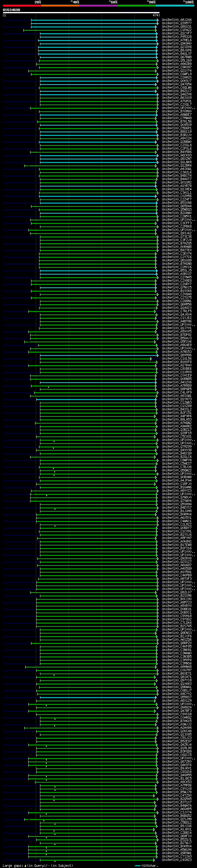Click the short green alignment bar for UniRef100_C1UL56

click(x=96, y=358)
